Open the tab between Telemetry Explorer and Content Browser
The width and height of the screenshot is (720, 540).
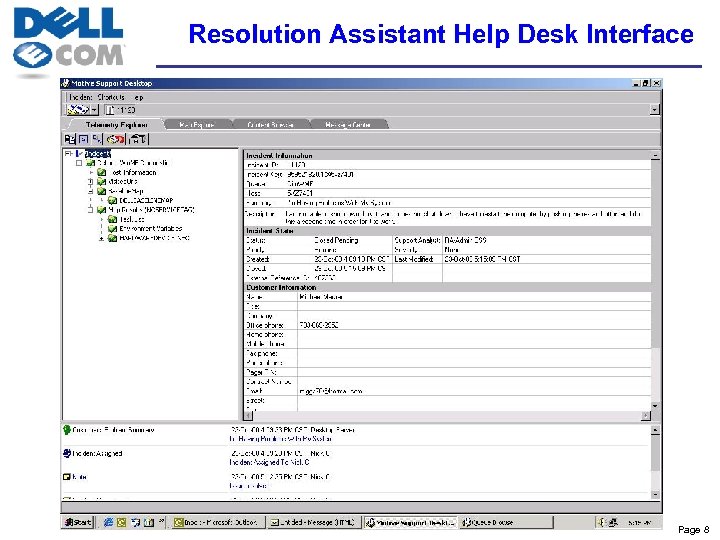point(197,124)
